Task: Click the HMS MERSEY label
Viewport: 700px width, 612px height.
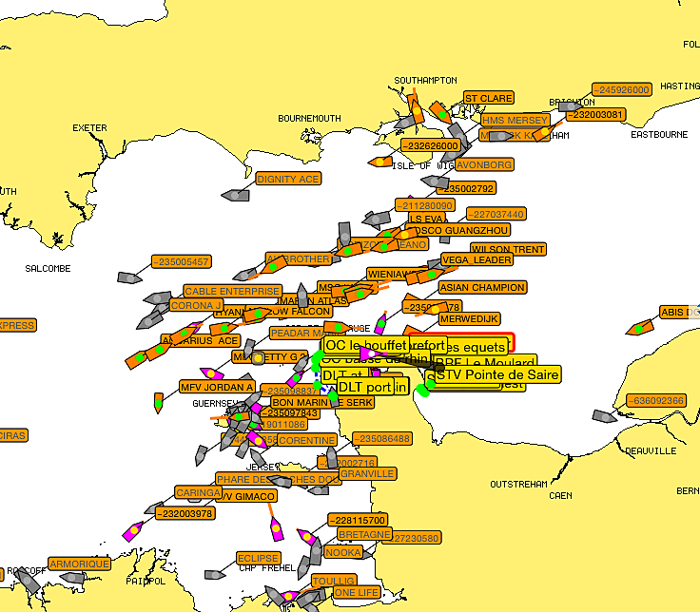Action: (515, 120)
